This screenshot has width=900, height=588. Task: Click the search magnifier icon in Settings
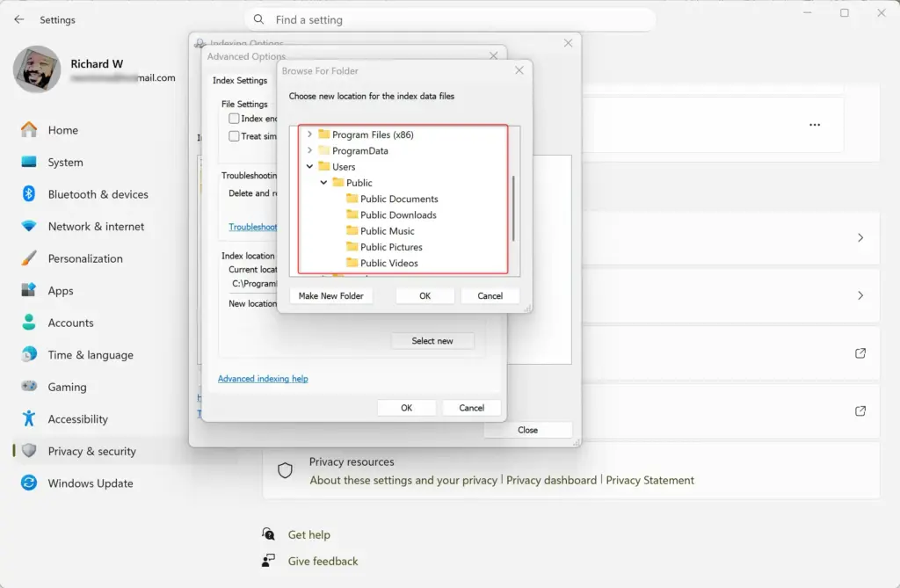tap(259, 19)
